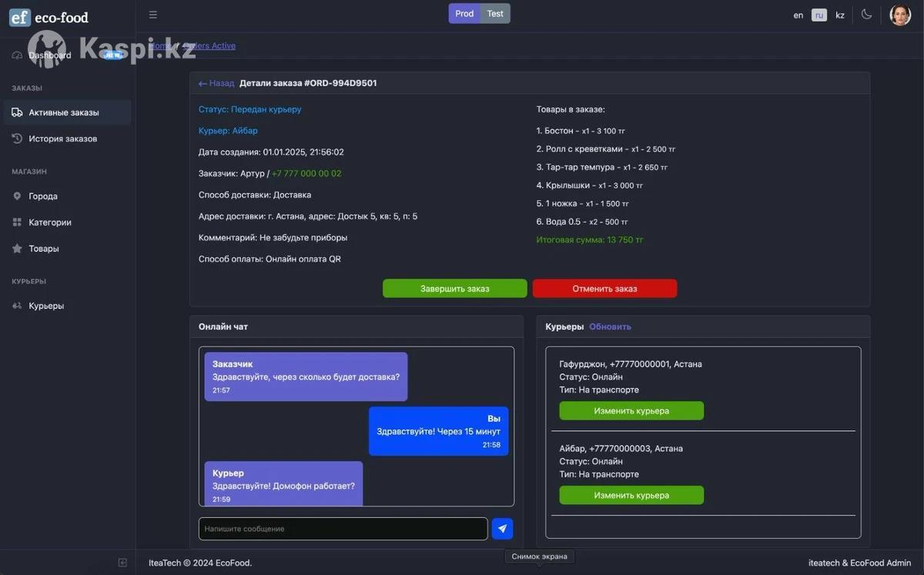Open История заказов in sidebar

(x=63, y=139)
